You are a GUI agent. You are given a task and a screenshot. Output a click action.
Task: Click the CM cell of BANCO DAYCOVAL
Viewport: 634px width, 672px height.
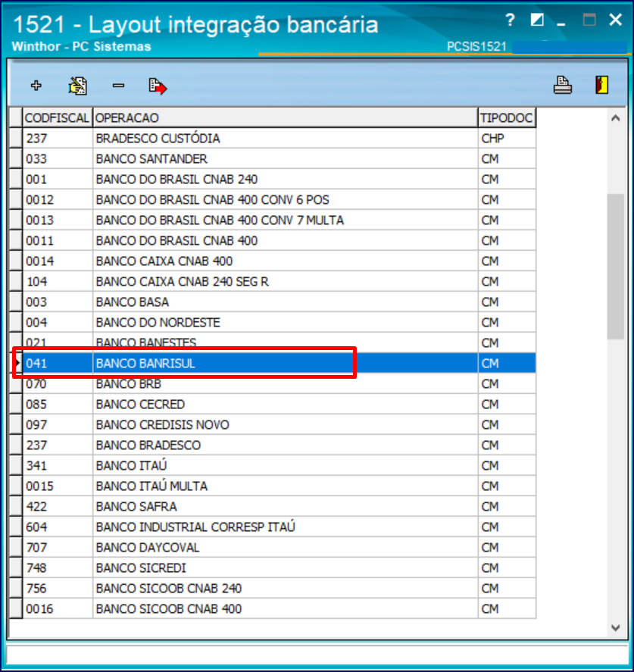click(507, 547)
